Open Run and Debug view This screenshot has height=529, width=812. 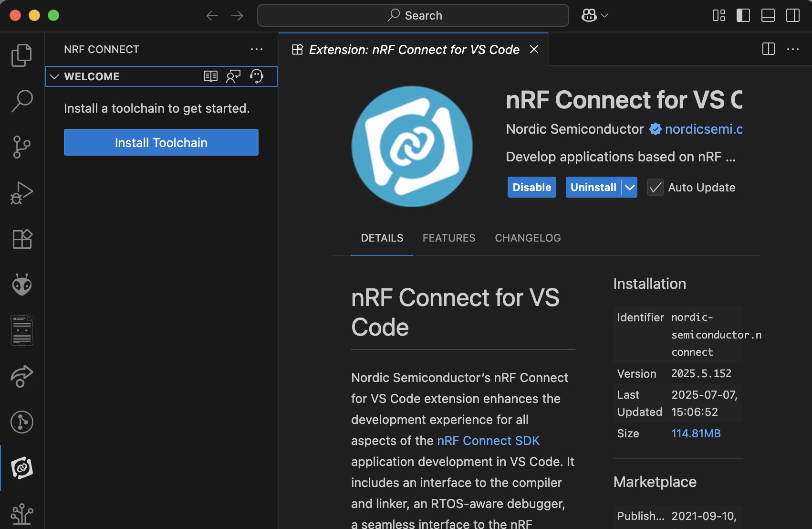point(21,193)
